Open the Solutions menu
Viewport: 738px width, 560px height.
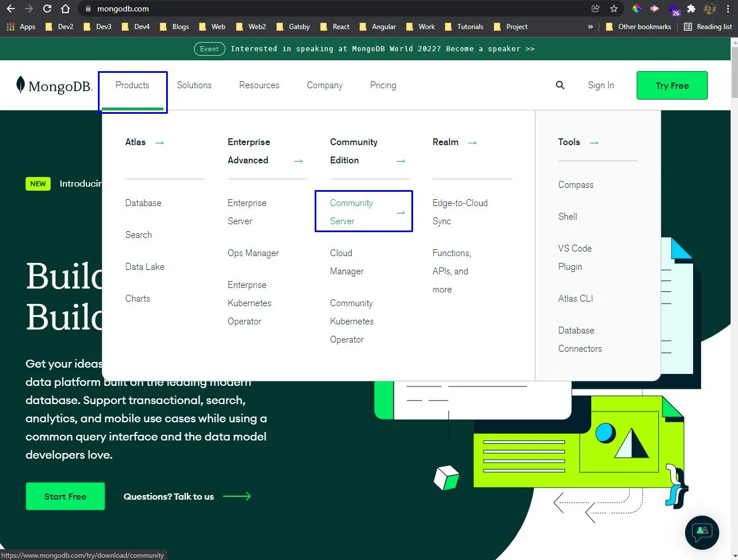point(194,85)
